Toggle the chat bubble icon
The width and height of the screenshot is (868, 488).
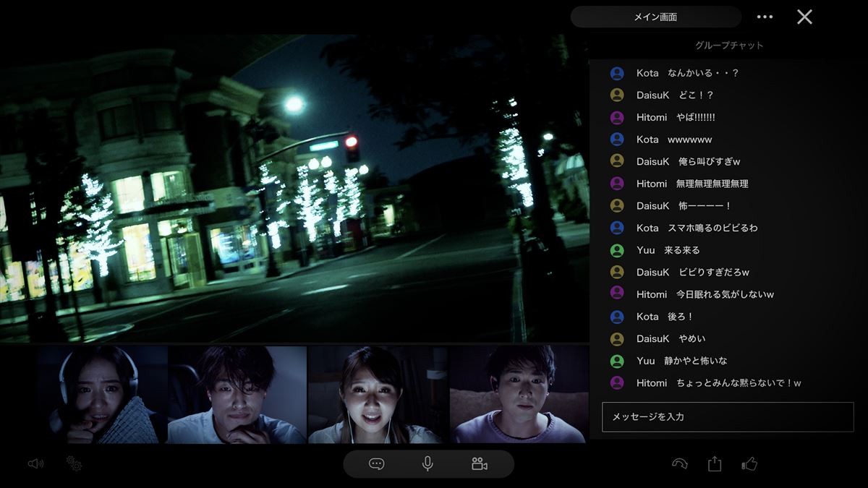click(377, 464)
